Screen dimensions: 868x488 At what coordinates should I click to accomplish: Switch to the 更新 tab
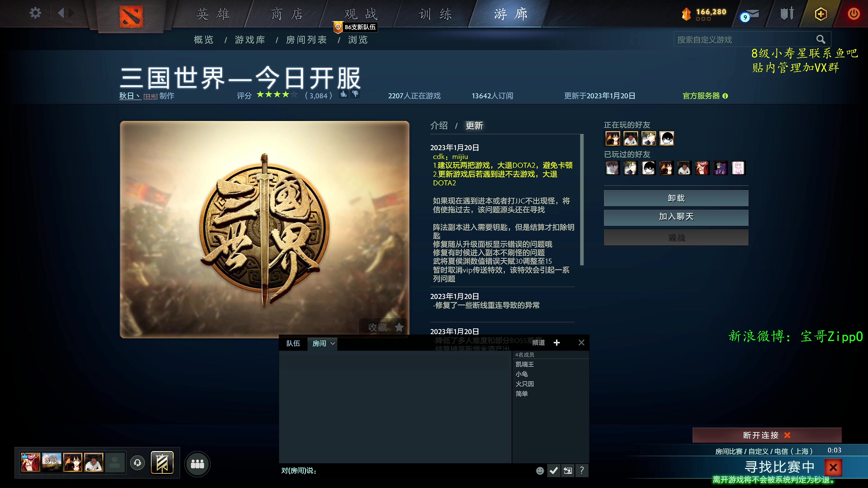pyautogui.click(x=474, y=126)
